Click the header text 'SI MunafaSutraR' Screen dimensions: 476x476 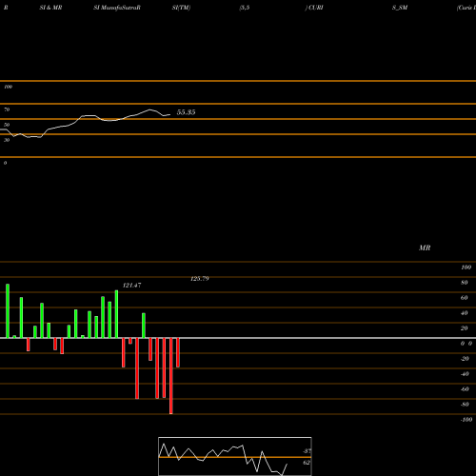(117, 8)
